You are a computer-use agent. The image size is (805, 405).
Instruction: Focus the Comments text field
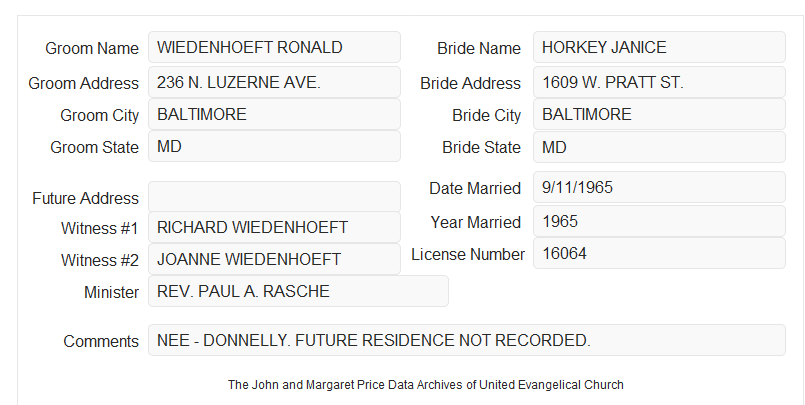point(467,340)
